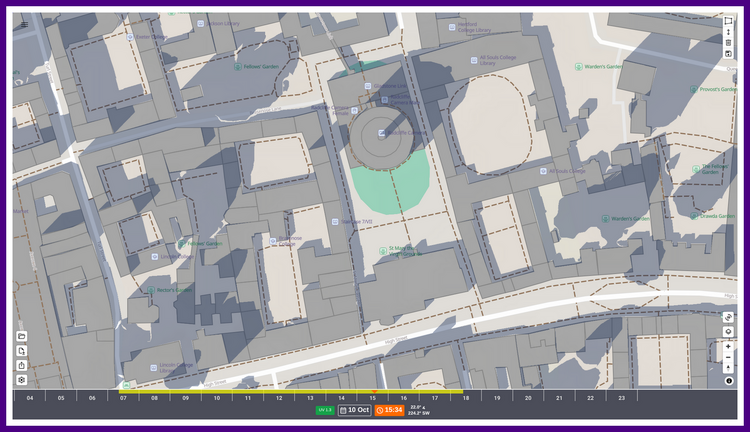Screen dimensions: 750x432
Task: Click the St Mary the Virgin marker
Action: 383,251
